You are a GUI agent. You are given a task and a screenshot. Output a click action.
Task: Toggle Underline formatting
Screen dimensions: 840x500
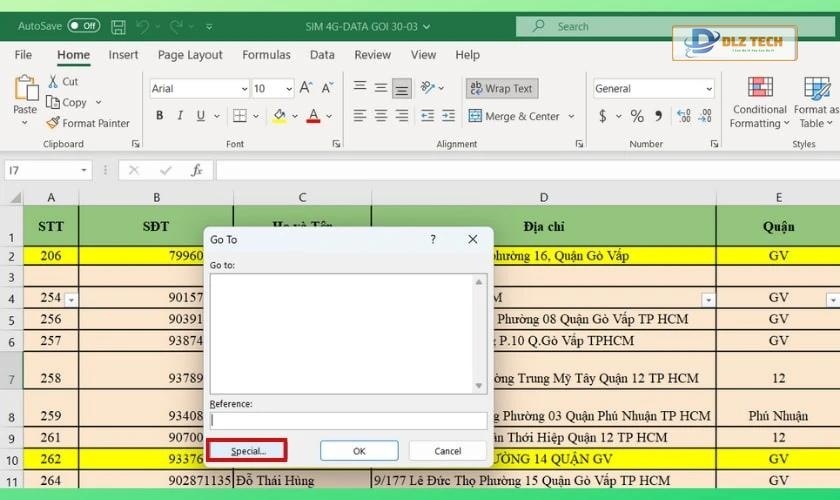[x=200, y=116]
